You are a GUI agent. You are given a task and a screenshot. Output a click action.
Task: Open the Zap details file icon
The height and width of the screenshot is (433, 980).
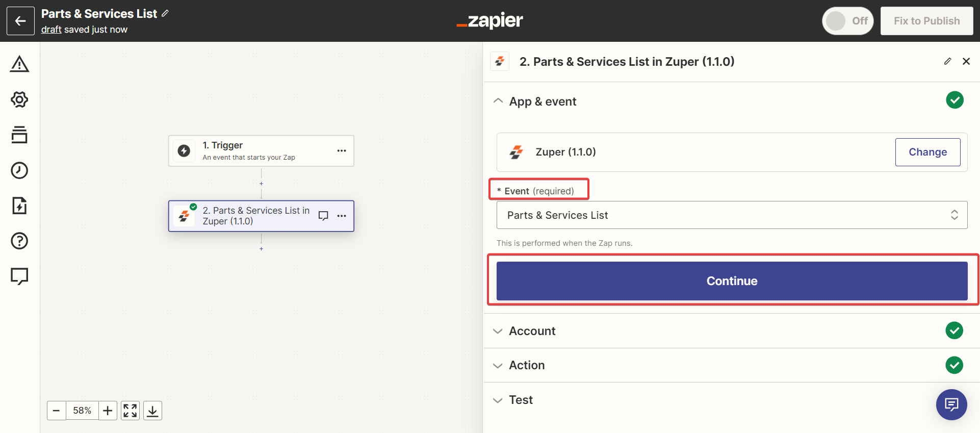pos(19,206)
